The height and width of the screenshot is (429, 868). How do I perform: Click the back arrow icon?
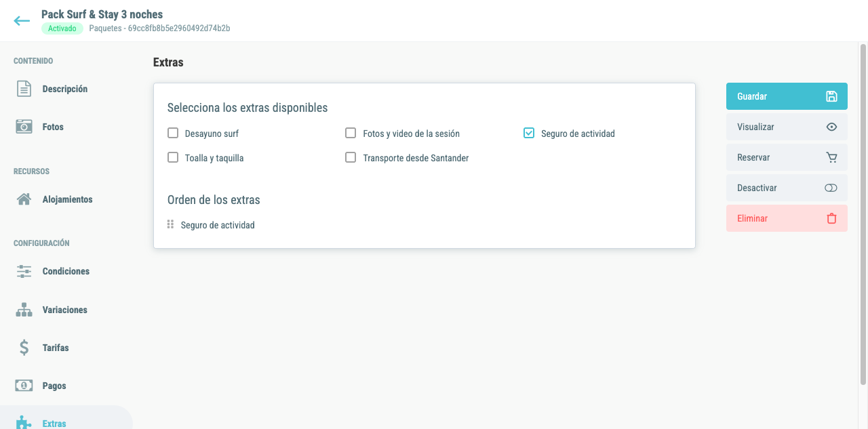coord(22,21)
